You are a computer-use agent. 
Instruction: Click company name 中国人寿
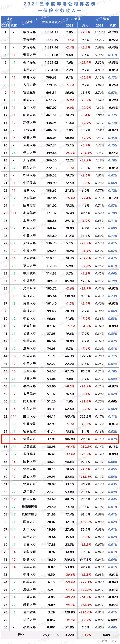[x=29, y=32]
